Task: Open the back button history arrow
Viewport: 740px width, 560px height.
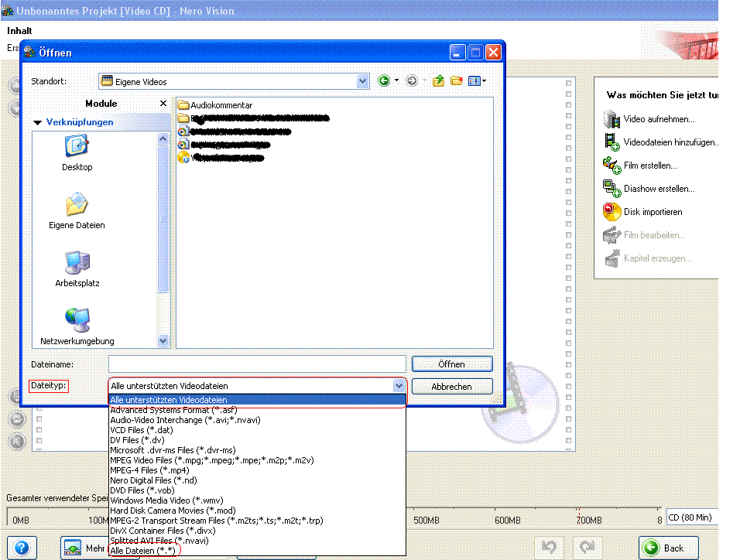Action: pos(396,80)
